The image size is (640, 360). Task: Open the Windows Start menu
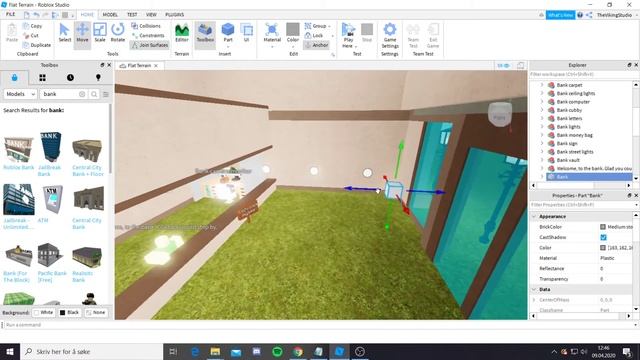(x=10, y=351)
